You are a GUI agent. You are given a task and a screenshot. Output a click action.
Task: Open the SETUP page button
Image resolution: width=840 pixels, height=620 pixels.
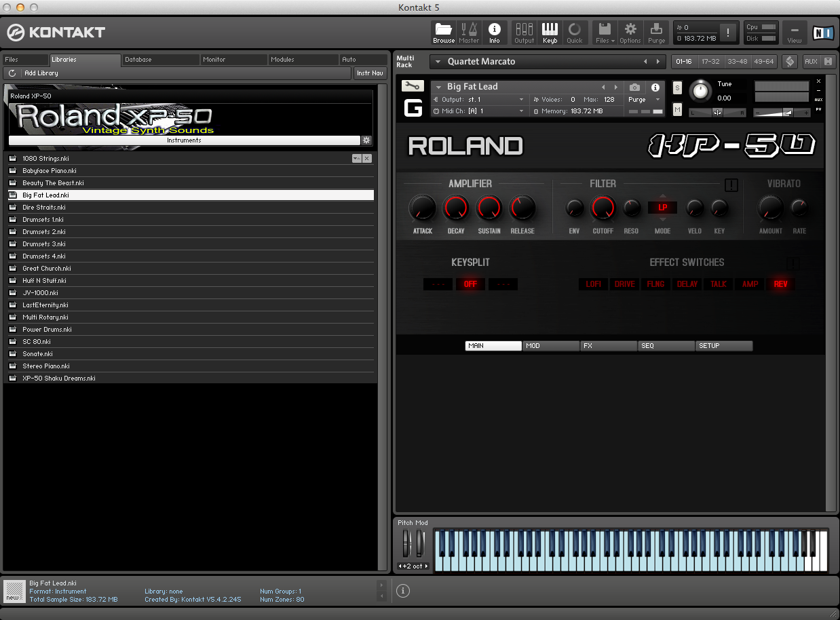pos(724,346)
